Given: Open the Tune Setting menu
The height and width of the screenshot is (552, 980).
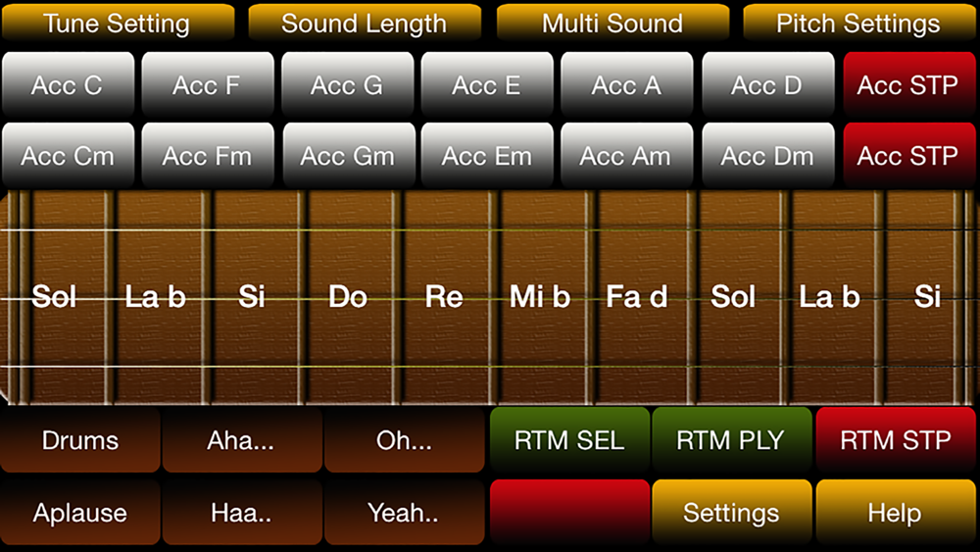Looking at the screenshot, I should [x=118, y=23].
